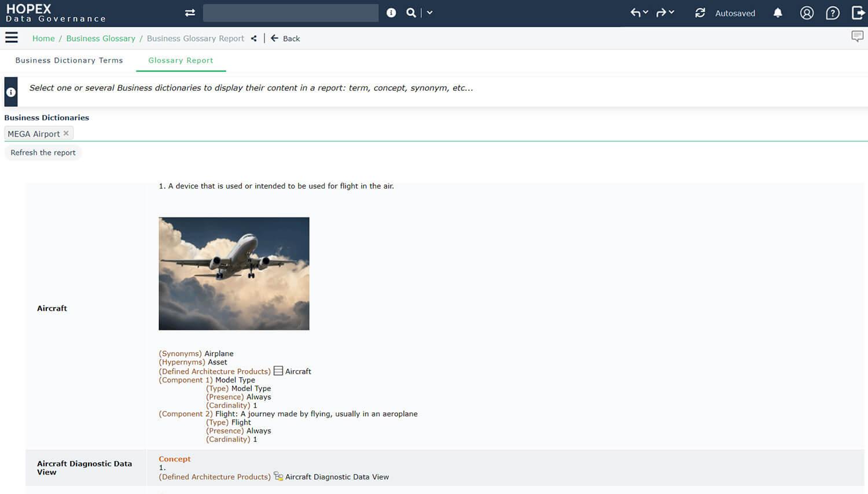The image size is (868, 494).
Task: Click the Autosaved refresh icon
Action: tap(700, 13)
